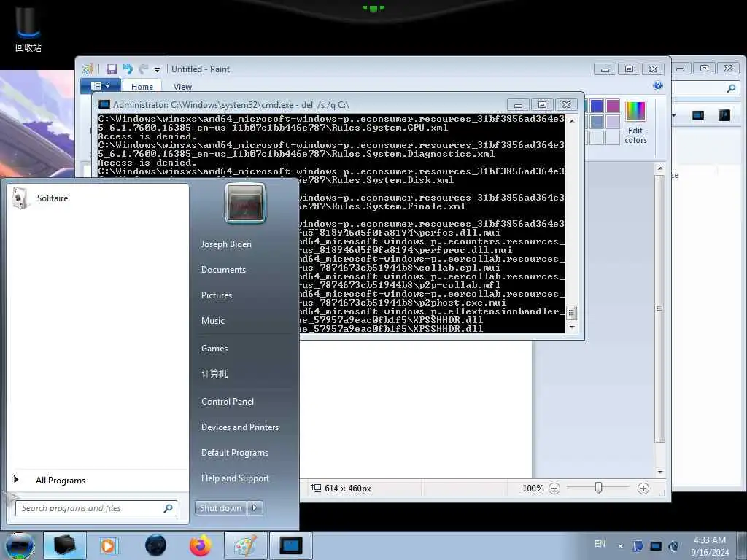The width and height of the screenshot is (747, 560).
Task: Open Help and Support from Start menu
Action: click(236, 478)
